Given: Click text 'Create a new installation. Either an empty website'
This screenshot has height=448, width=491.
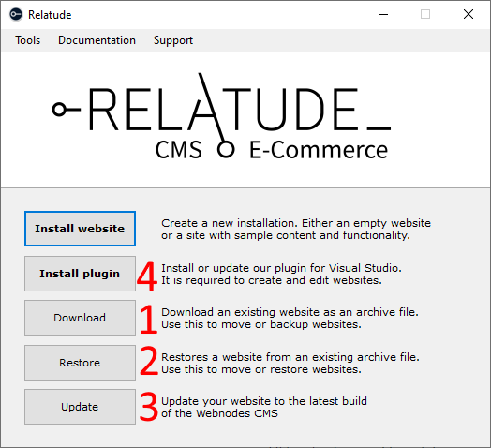Looking at the screenshot, I should coord(296,223).
